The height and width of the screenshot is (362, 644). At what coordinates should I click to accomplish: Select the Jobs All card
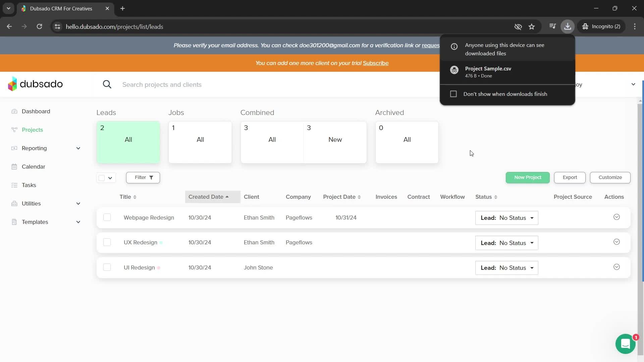click(x=200, y=142)
